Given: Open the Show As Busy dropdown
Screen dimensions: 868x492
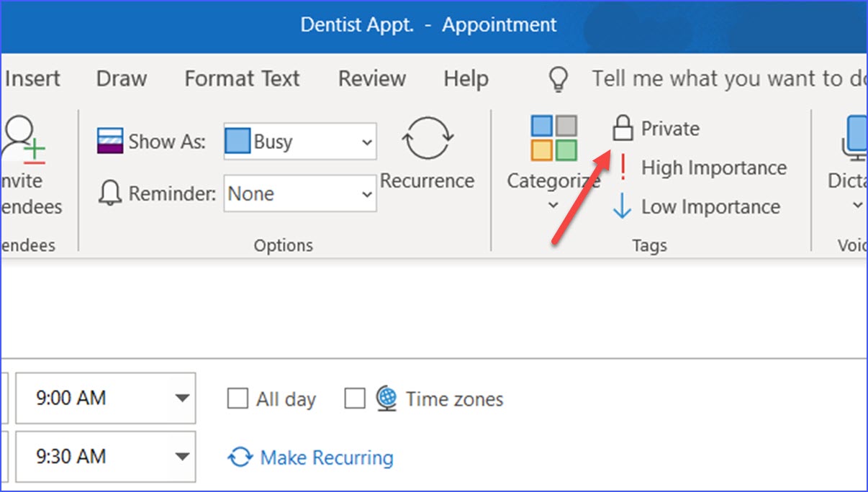Looking at the screenshot, I should pyautogui.click(x=366, y=142).
